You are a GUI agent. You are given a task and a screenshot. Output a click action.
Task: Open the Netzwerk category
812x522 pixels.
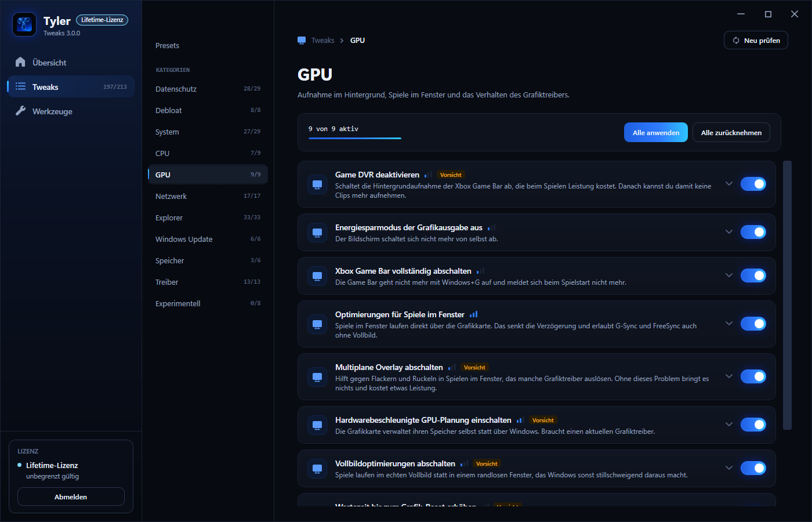click(x=208, y=196)
